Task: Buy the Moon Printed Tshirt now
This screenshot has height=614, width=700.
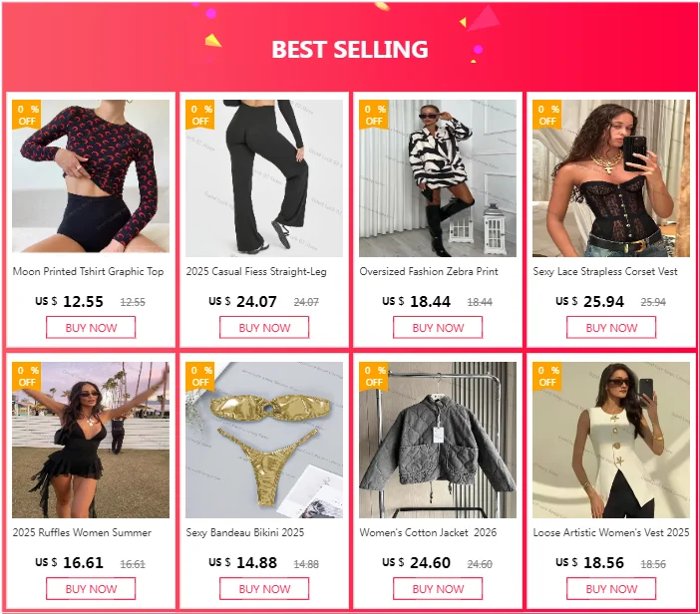Action: pyautogui.click(x=91, y=328)
